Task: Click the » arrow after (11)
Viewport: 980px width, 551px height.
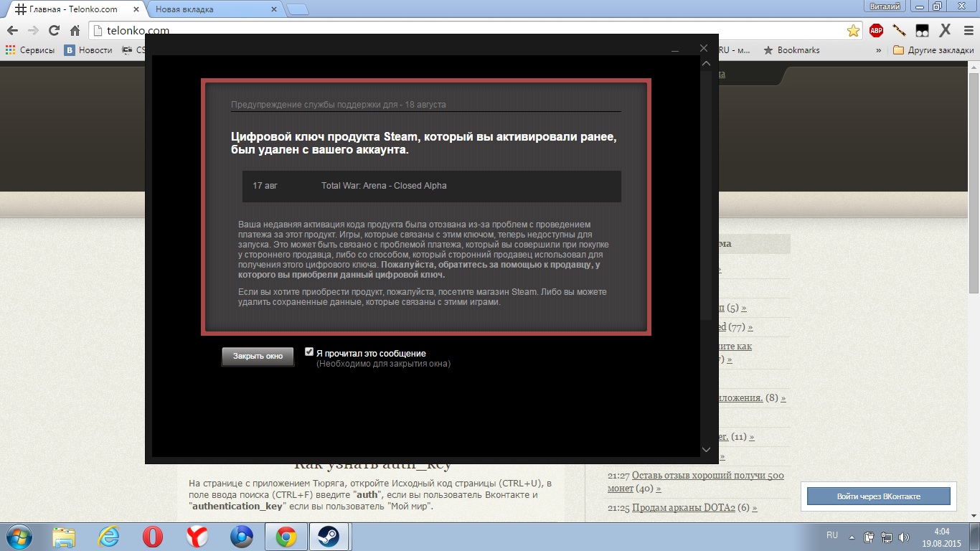Action: click(752, 437)
